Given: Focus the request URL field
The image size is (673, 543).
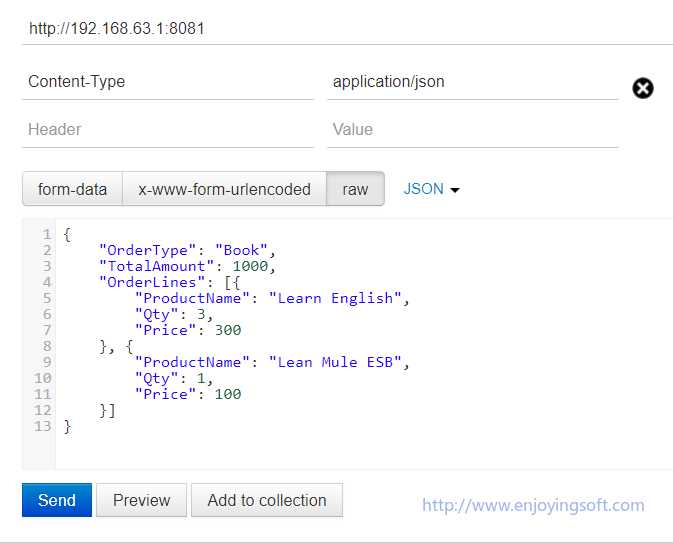Looking at the screenshot, I should (347, 29).
